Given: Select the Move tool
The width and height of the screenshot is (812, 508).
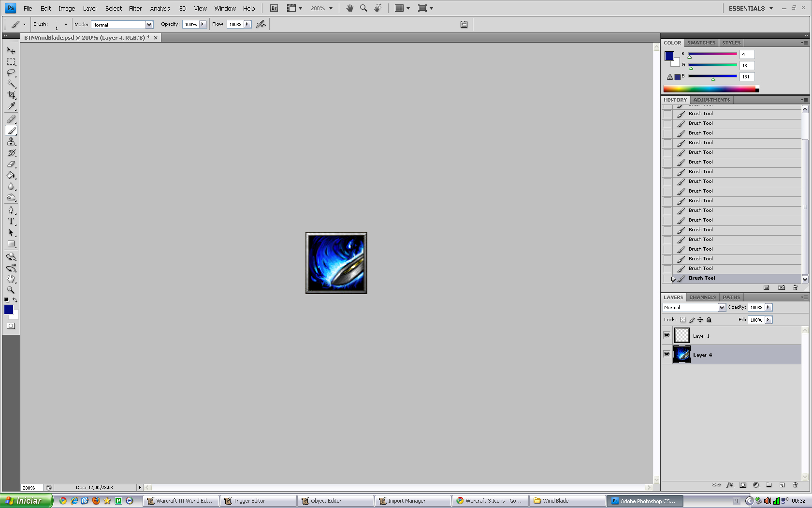Looking at the screenshot, I should (x=11, y=50).
